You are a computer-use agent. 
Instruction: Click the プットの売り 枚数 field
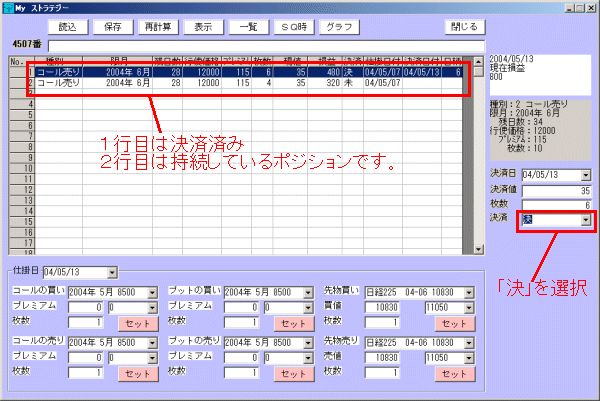[241, 372]
